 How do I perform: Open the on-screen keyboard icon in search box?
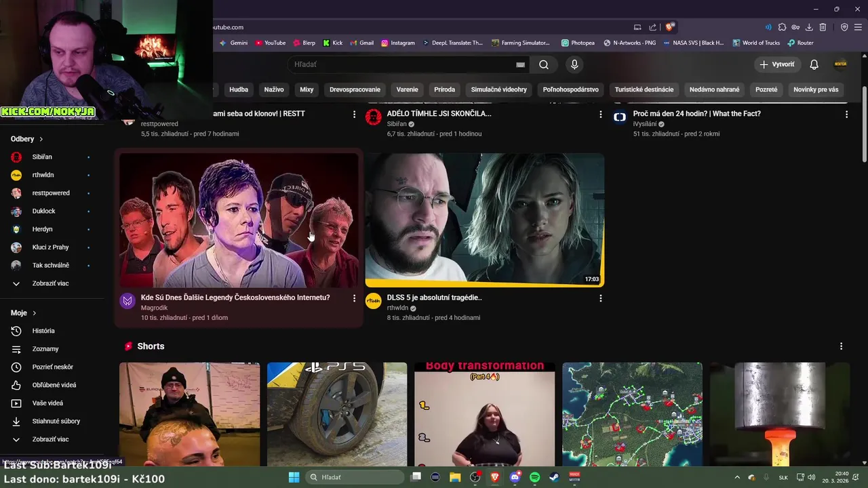520,64
